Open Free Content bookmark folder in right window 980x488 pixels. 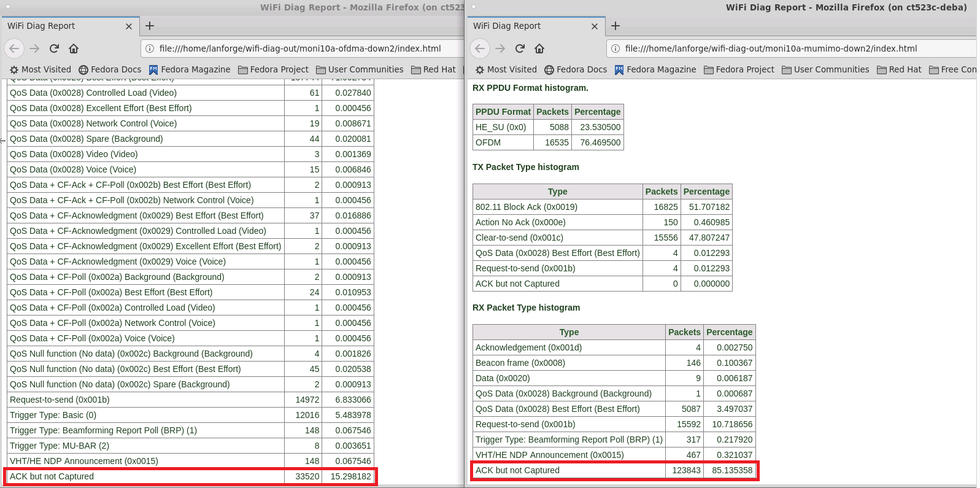tap(952, 69)
